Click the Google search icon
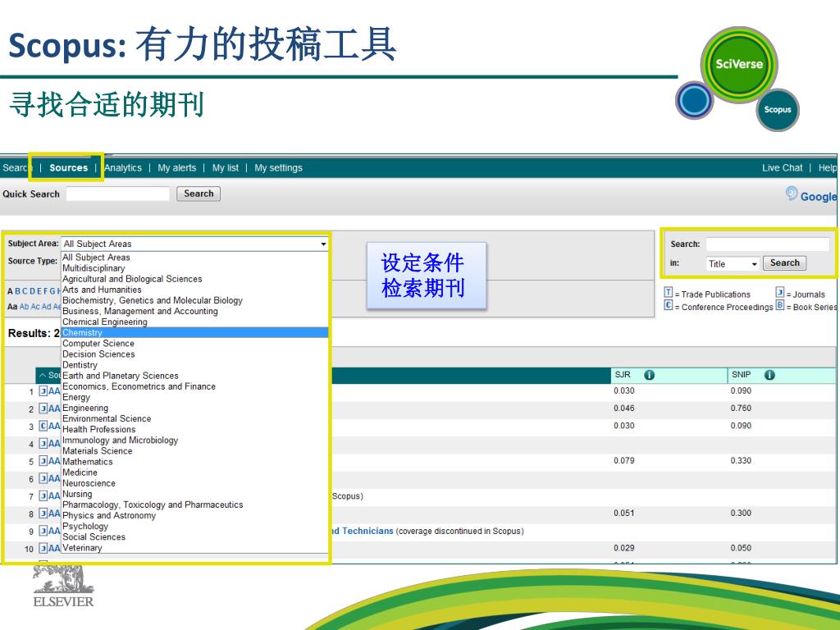The width and height of the screenshot is (840, 630). point(792,194)
